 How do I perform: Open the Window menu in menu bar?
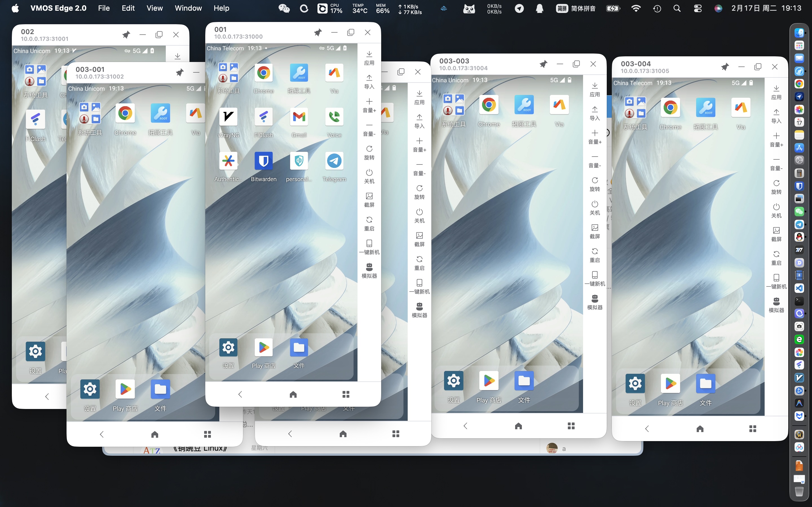pos(188,8)
